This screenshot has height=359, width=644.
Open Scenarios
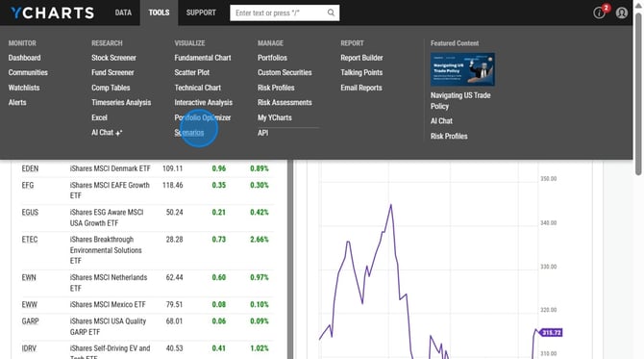click(189, 133)
